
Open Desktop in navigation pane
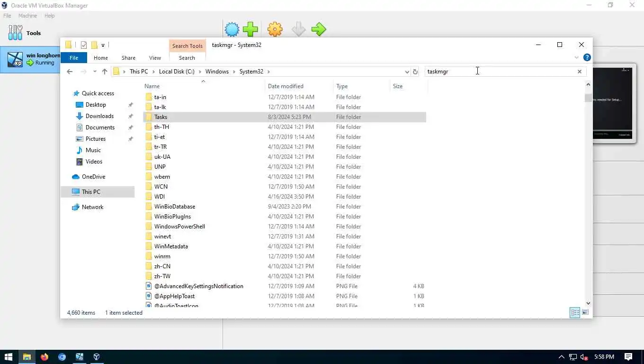click(x=96, y=105)
